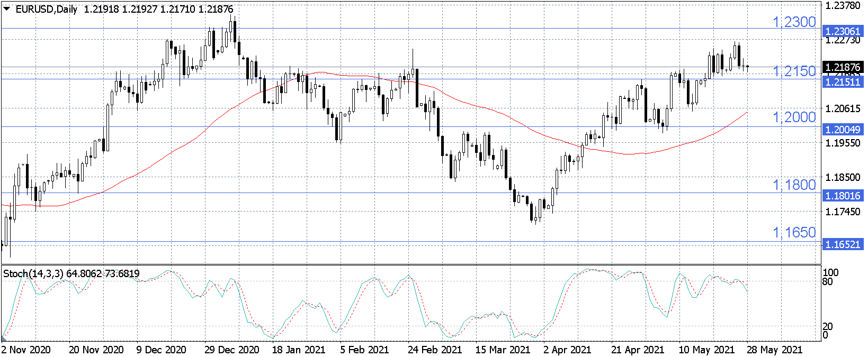Click the 1.19550 price scale value

(843, 143)
